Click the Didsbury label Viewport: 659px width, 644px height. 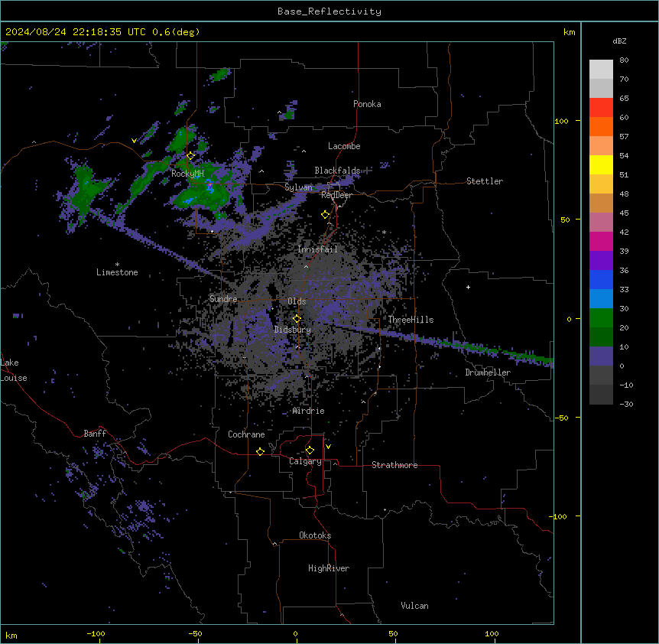click(x=293, y=330)
